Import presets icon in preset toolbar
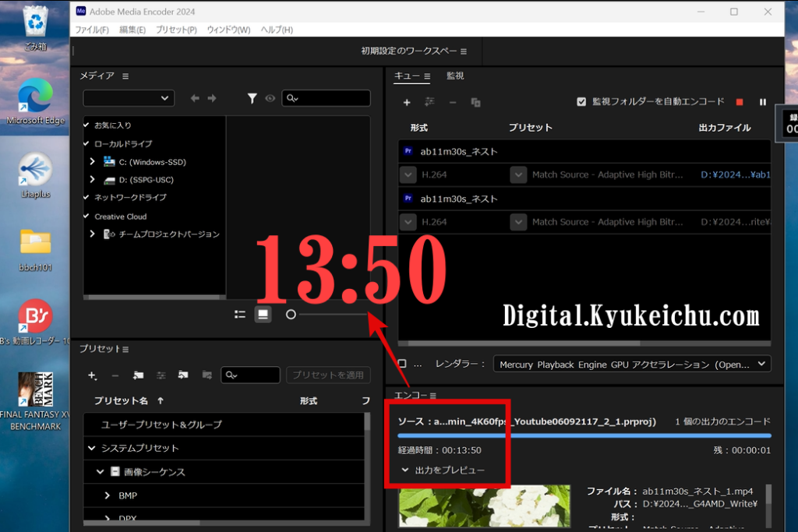Viewport: 798px width, 532px height. click(x=183, y=375)
